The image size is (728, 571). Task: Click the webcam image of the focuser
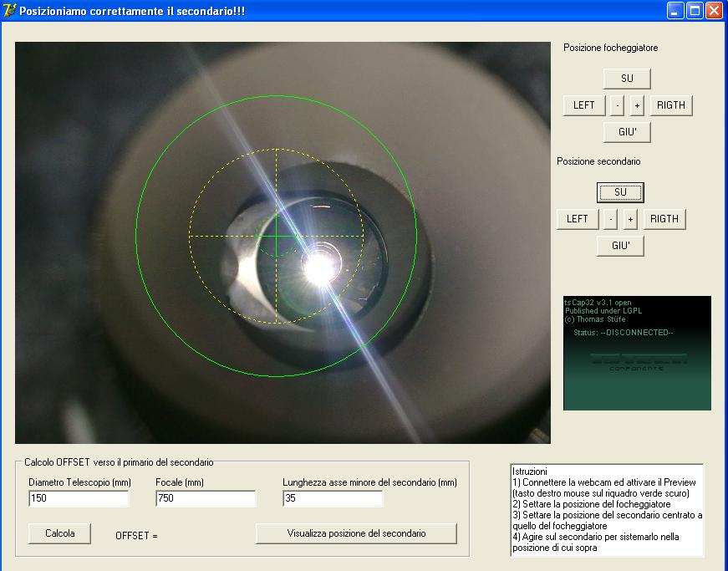point(283,242)
